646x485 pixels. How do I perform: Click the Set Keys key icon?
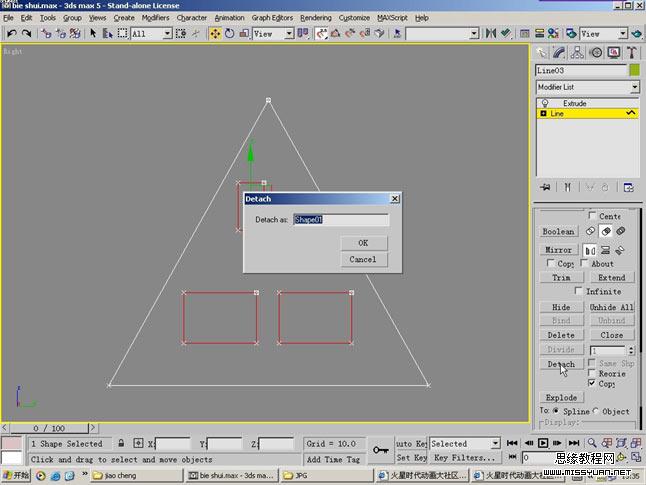(381, 450)
